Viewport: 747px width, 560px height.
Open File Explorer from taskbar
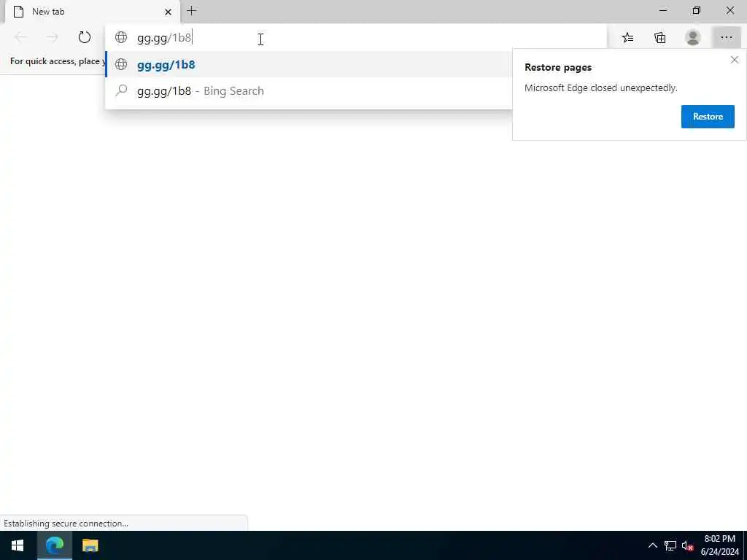pyautogui.click(x=90, y=545)
